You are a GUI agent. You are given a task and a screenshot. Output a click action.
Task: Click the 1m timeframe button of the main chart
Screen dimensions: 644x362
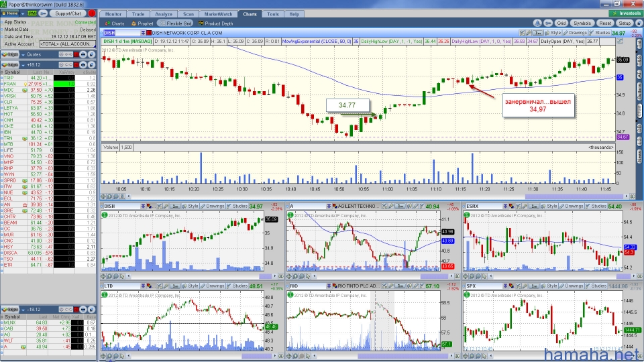click(537, 33)
